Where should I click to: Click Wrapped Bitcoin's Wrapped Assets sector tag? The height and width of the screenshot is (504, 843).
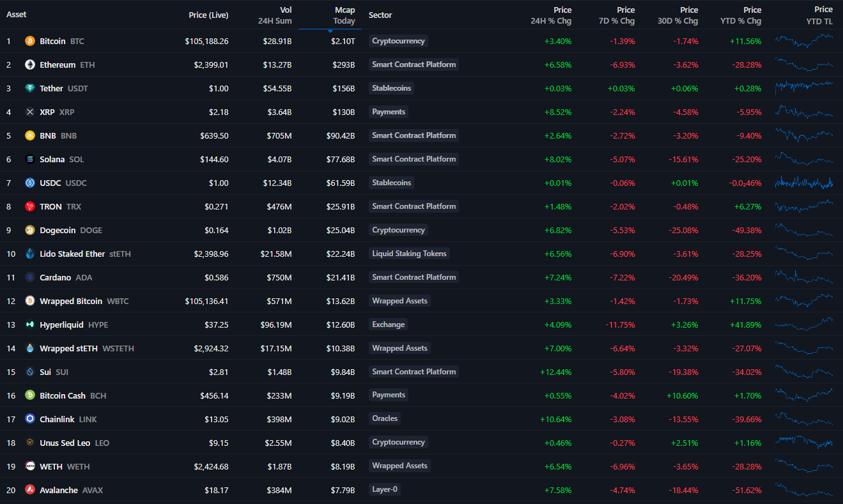click(x=399, y=301)
